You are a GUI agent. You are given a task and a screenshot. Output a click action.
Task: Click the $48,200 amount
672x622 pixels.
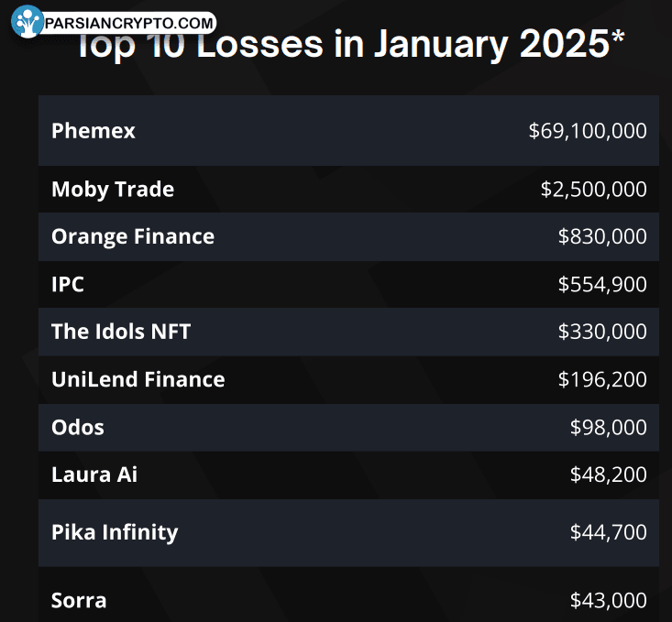click(x=608, y=475)
